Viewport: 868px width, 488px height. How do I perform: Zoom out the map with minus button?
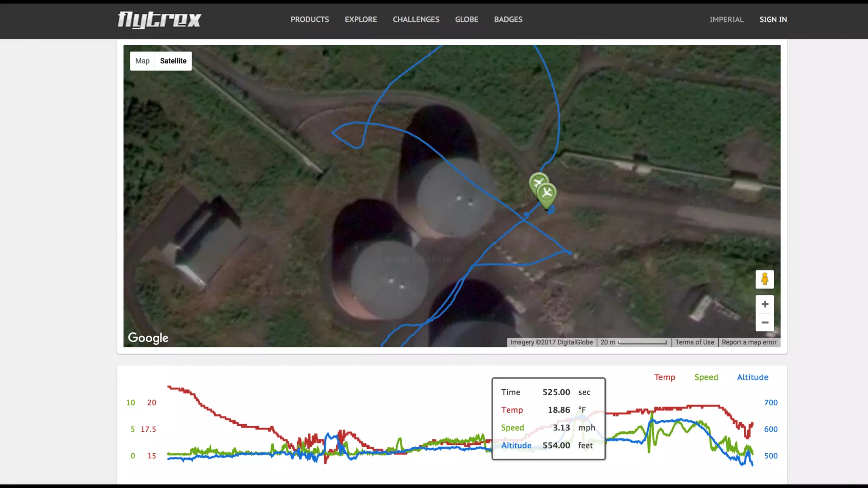pos(765,322)
